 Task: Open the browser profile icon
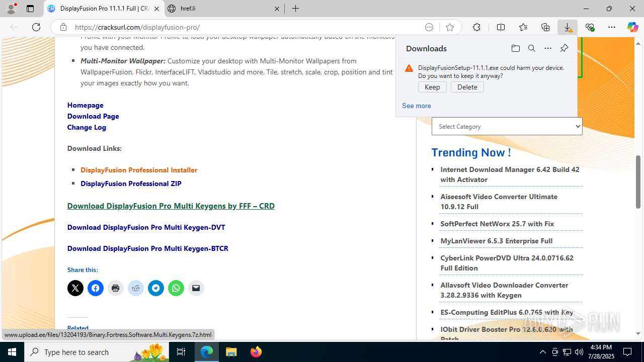coord(11,9)
